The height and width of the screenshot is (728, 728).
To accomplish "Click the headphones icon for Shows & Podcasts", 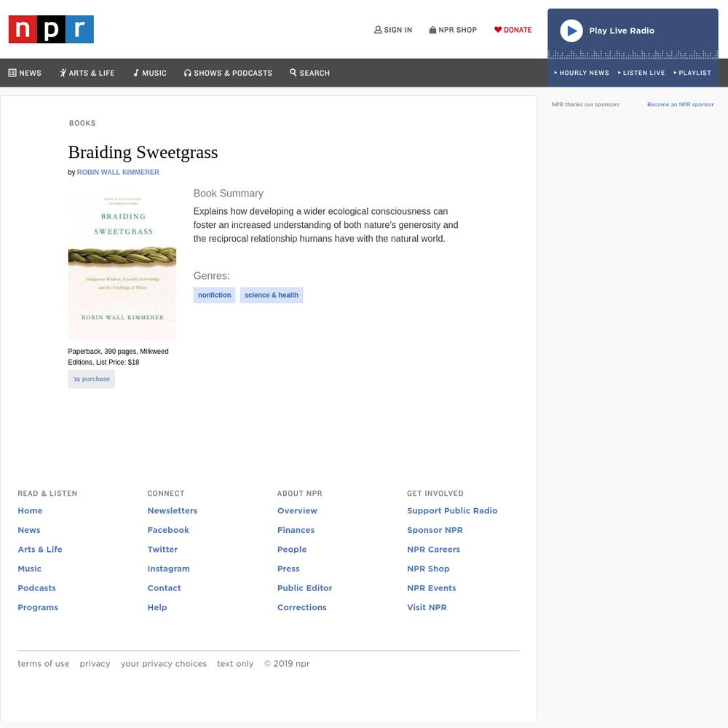I will pos(188,73).
